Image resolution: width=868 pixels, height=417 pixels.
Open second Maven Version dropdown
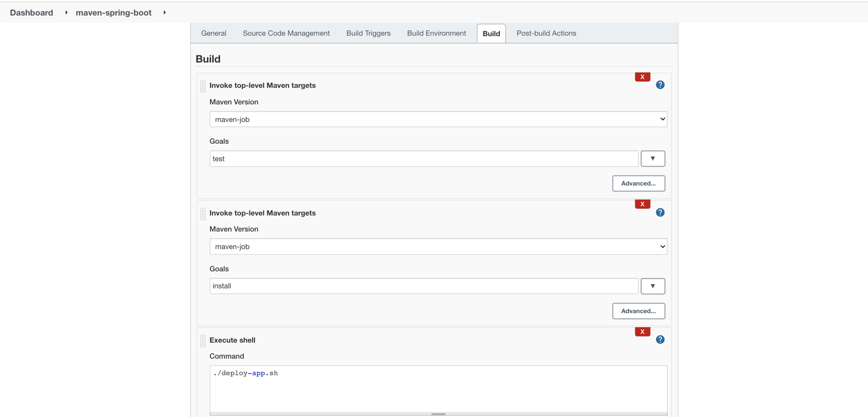coord(438,247)
